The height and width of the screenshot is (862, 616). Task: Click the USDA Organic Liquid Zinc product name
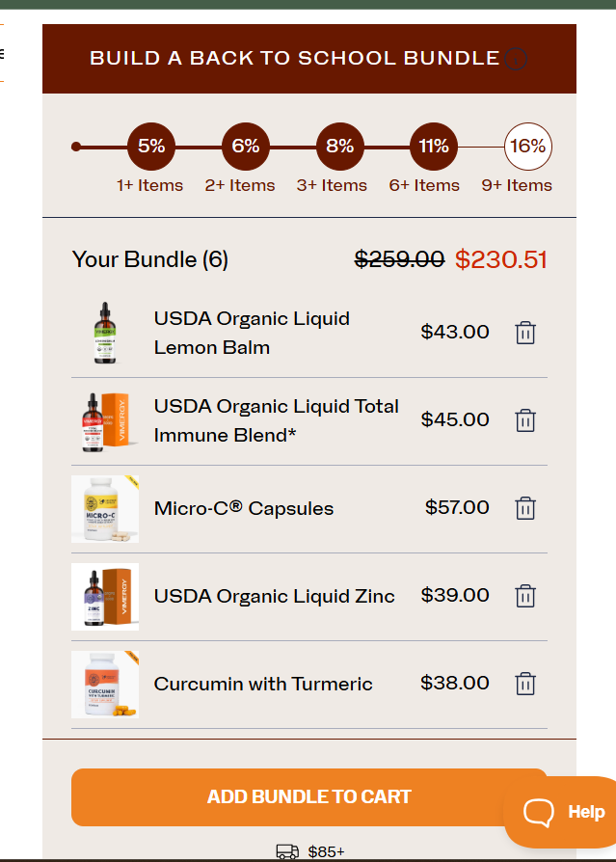tap(274, 596)
